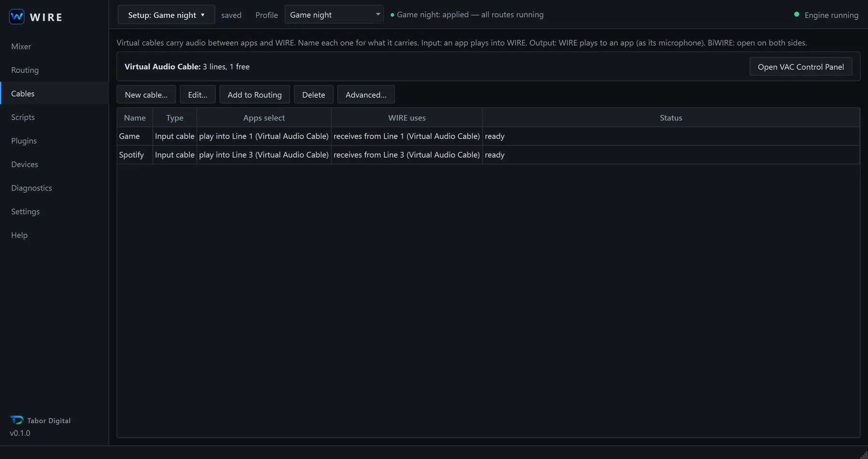868x459 pixels.
Task: Click 'play into Line 3 (Virtual Audio Cable)'
Action: click(264, 155)
